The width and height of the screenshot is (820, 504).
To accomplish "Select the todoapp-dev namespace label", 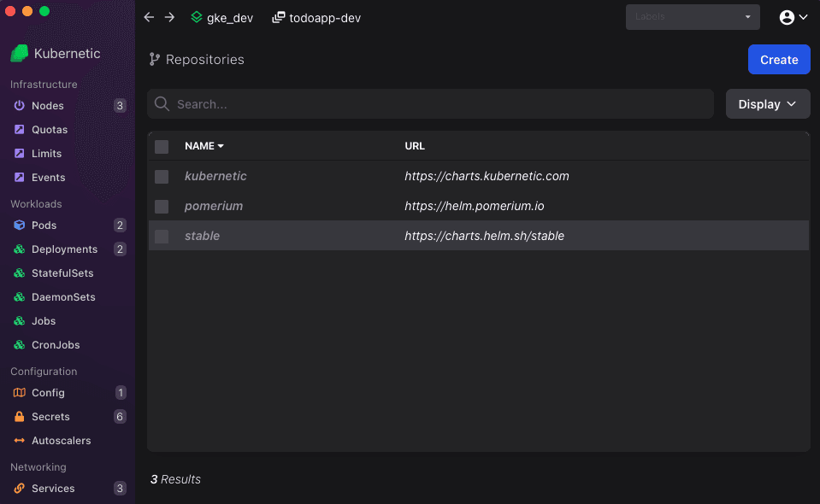I will 325,18.
